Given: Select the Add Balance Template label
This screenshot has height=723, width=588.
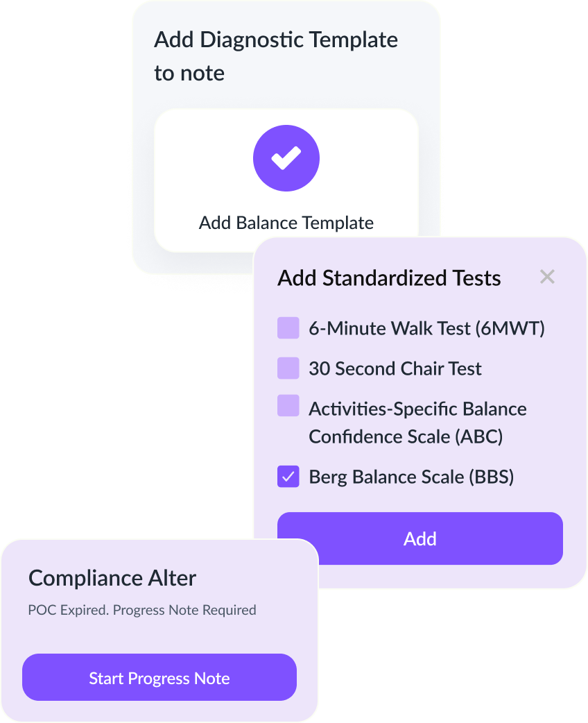Looking at the screenshot, I should [x=286, y=223].
